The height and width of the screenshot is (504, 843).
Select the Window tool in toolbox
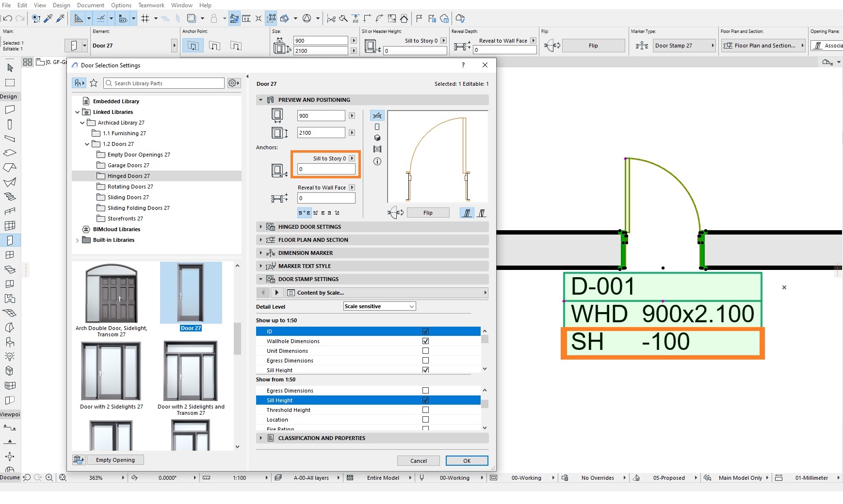(x=10, y=254)
